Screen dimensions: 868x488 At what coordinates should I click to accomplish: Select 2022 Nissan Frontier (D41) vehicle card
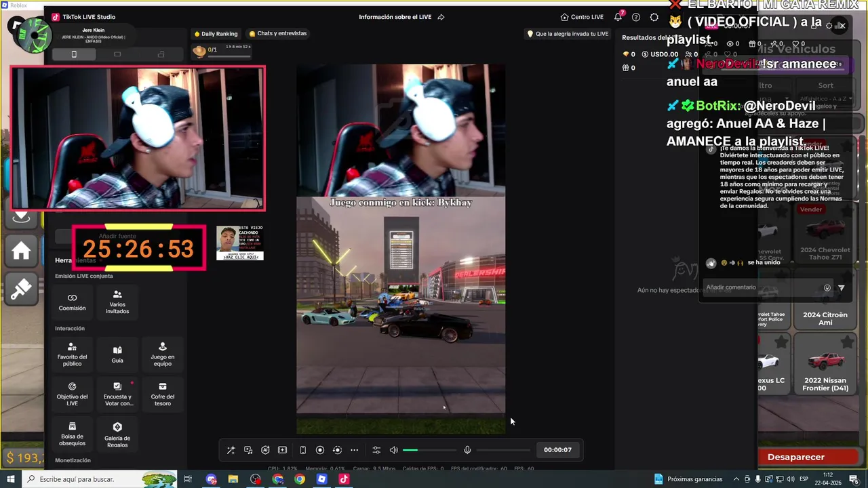pyautogui.click(x=825, y=363)
